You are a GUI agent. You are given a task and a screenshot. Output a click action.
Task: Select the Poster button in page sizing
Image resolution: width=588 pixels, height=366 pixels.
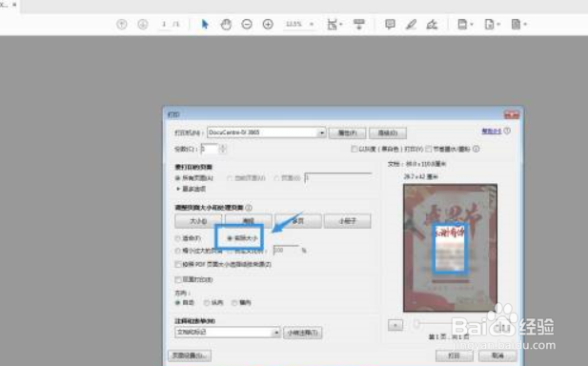point(248,221)
